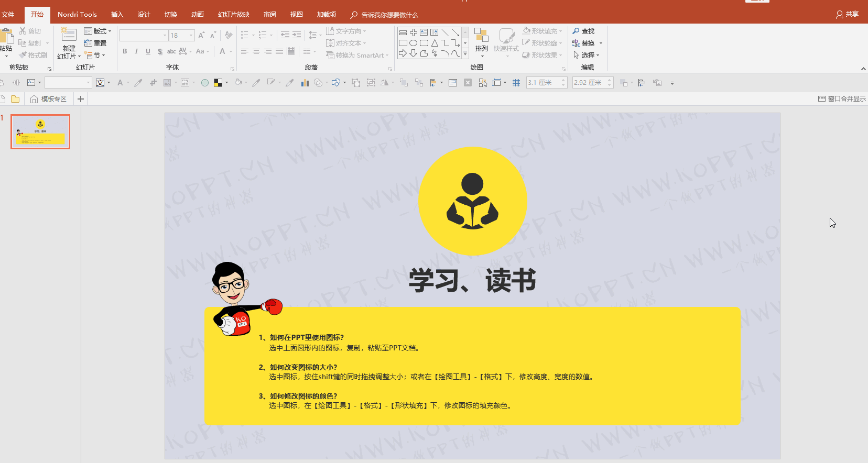Increase paragraph indent level icon
The image size is (868, 463).
[x=297, y=35]
